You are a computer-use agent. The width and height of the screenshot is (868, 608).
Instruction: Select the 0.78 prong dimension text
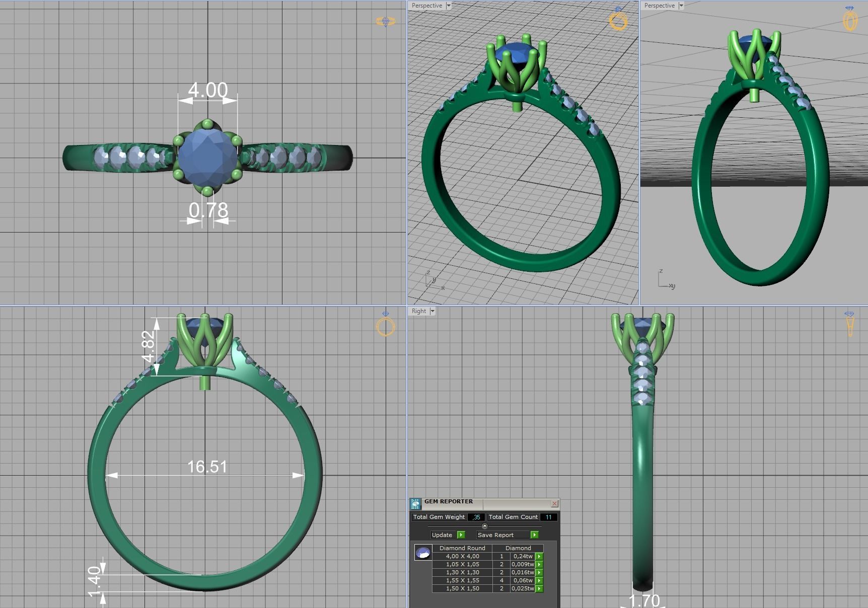208,210
